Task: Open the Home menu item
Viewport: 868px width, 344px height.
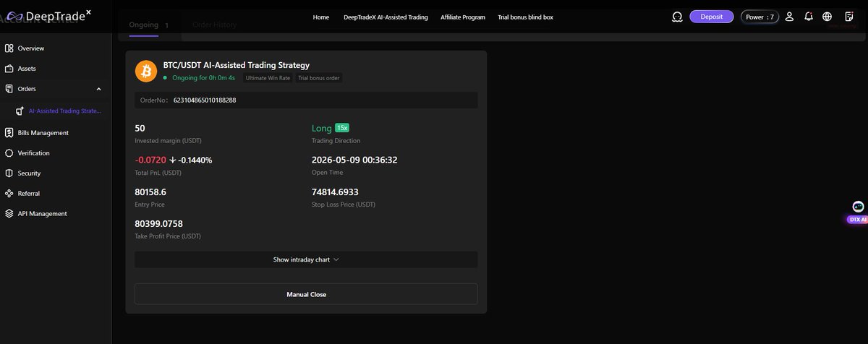Action: tap(321, 17)
